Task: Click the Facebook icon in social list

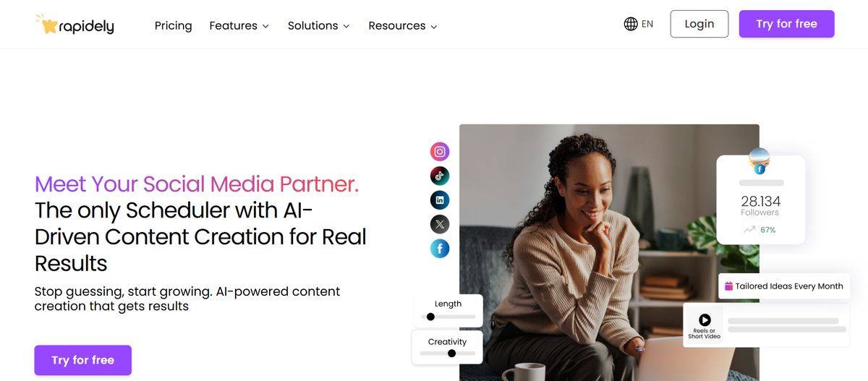Action: click(x=440, y=249)
